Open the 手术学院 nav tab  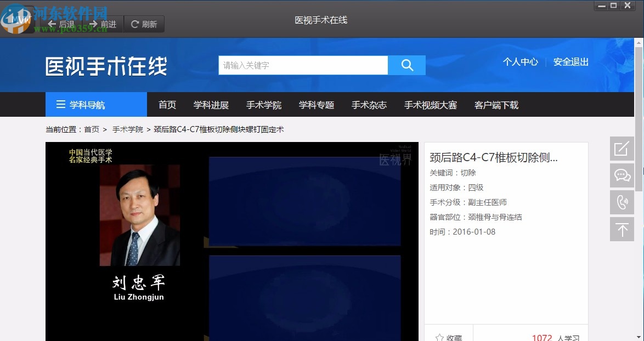[264, 105]
